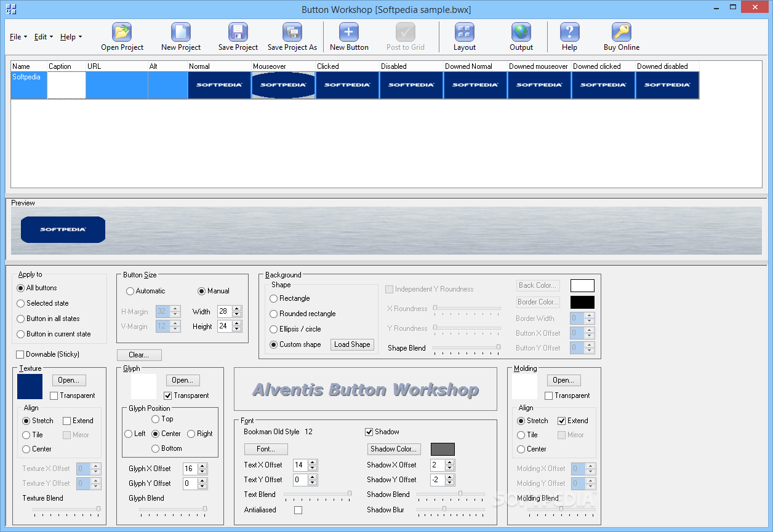Click the Softpedia button in Preview
This screenshot has height=532, width=773.
tap(63, 229)
